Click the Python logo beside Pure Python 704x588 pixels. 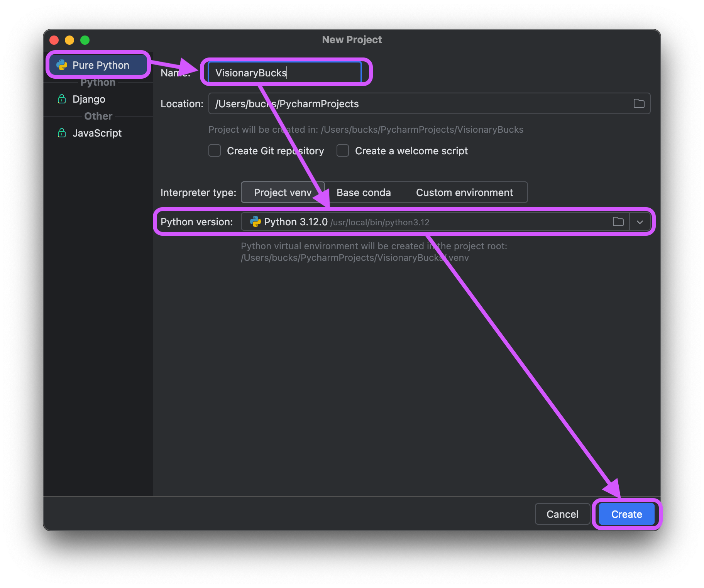62,65
